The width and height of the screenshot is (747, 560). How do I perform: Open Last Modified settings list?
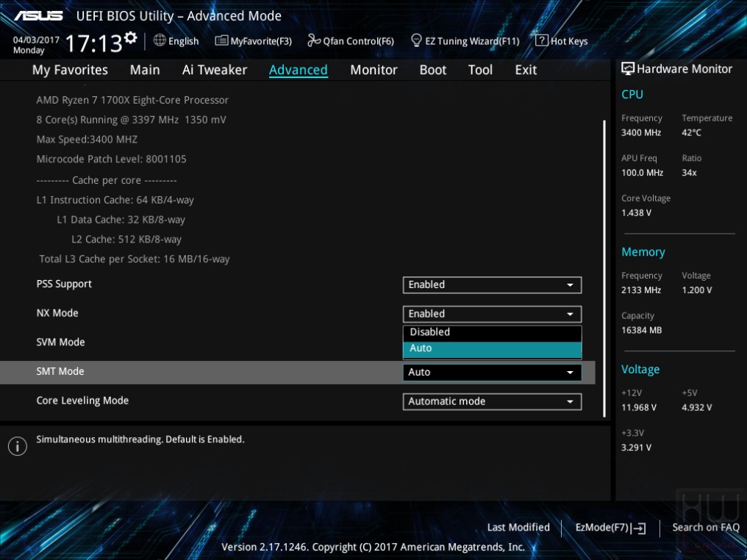tap(518, 527)
